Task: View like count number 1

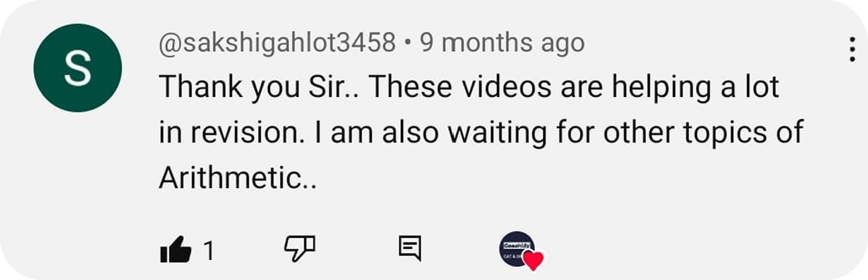Action: [x=209, y=251]
